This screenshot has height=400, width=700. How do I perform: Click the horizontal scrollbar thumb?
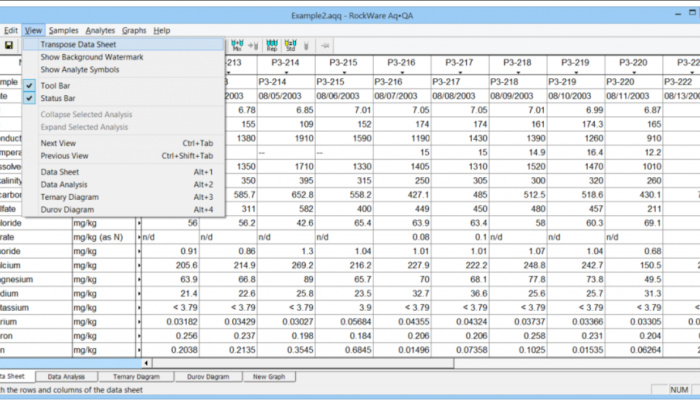point(303,363)
